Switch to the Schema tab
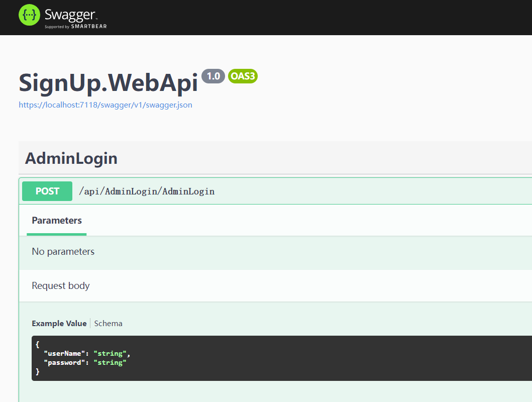532x402 pixels. click(x=109, y=324)
